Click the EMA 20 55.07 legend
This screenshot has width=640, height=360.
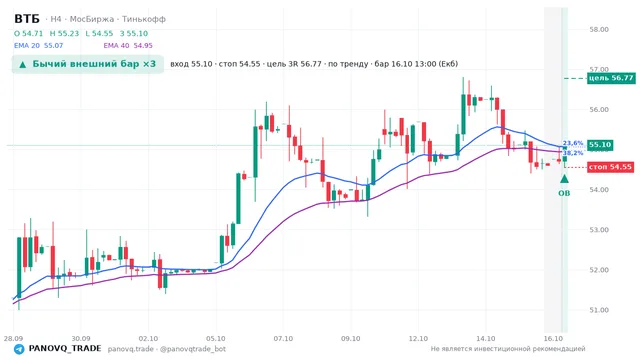coord(39,46)
